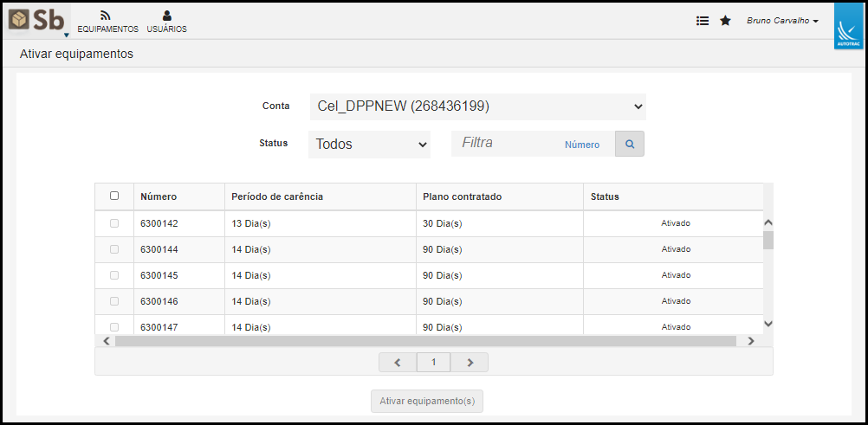Viewport: 868px width, 425px height.
Task: Click the list view icon
Action: pos(703,21)
